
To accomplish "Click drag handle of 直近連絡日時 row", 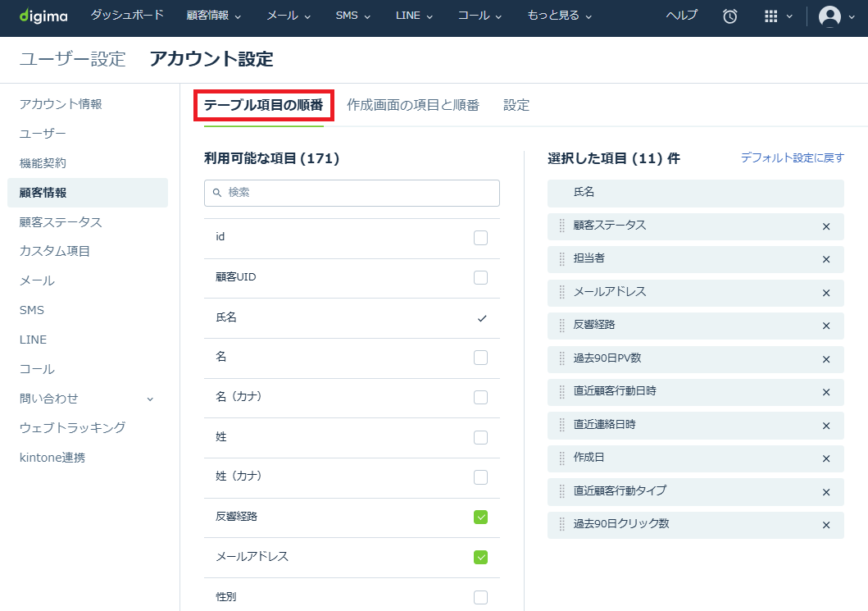I will 562,425.
